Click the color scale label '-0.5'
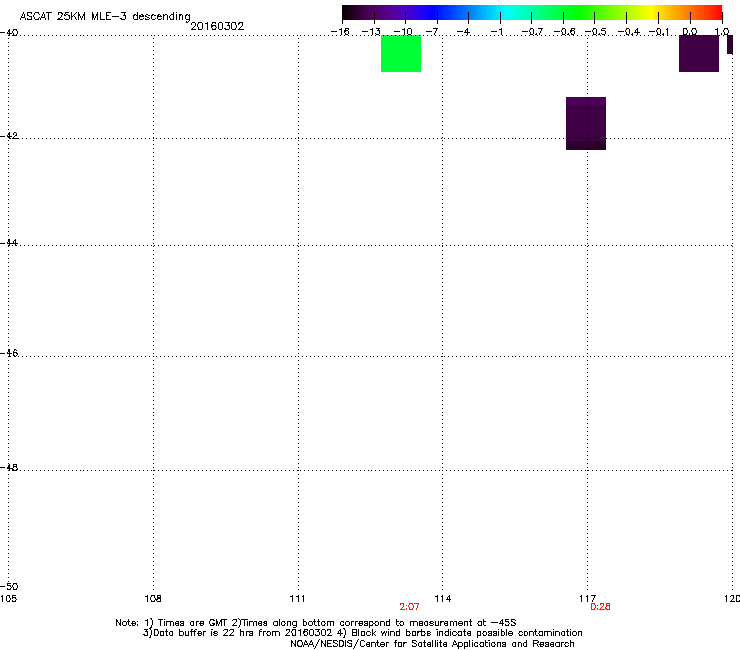The height and width of the screenshot is (650, 740). click(x=596, y=32)
